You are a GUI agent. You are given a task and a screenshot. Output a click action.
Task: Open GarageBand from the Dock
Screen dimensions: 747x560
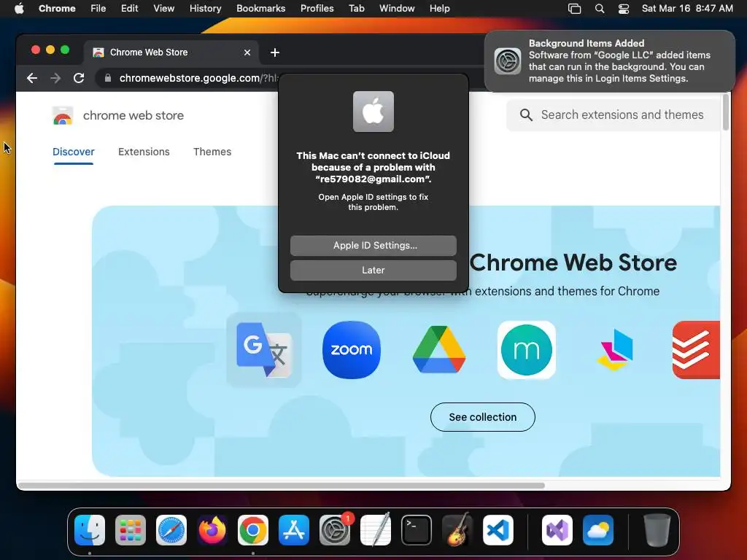pyautogui.click(x=457, y=530)
